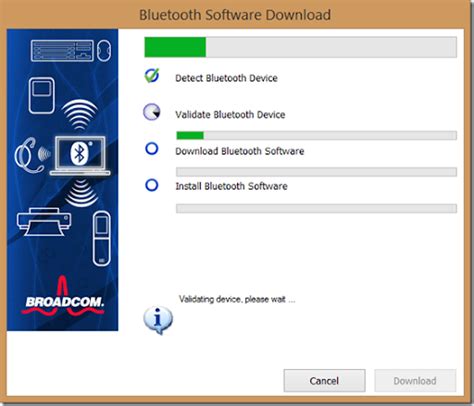Click the Validate Bluetooth Device progress bar
The width and height of the screenshot is (474, 406).
(x=316, y=135)
